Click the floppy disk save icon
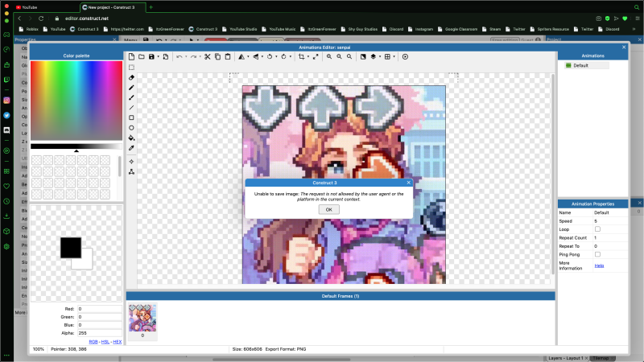The width and height of the screenshot is (644, 362). [x=151, y=56]
